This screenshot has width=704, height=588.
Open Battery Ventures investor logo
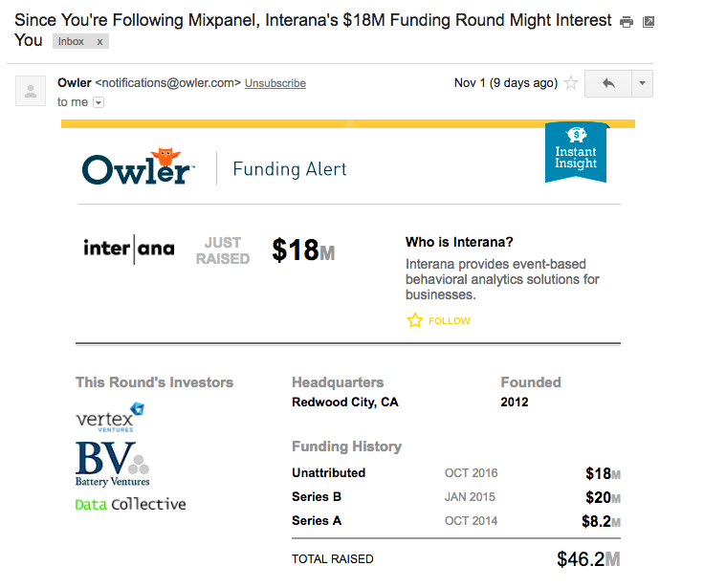coord(112,465)
